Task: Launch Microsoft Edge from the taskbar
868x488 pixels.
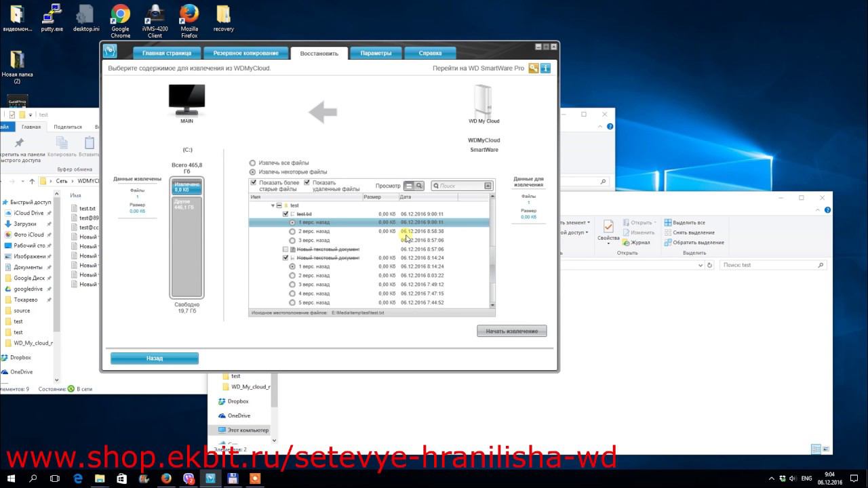Action: pyautogui.click(x=78, y=479)
